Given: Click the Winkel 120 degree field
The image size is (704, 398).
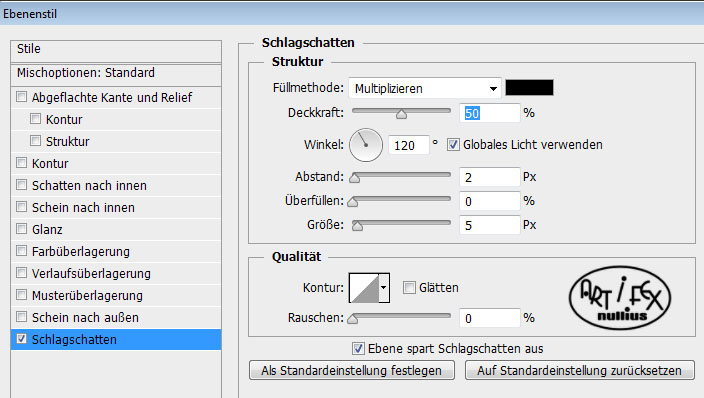Looking at the screenshot, I should click(x=408, y=145).
